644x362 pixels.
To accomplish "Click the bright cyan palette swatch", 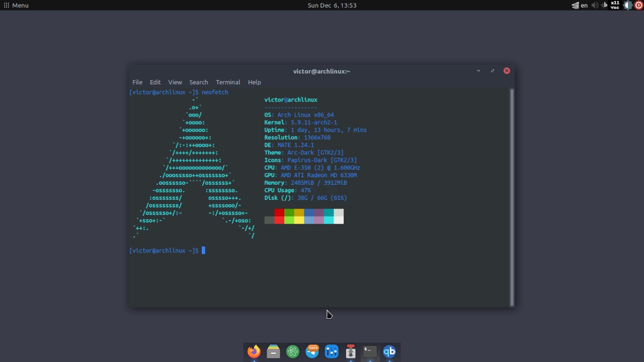I will (329, 220).
